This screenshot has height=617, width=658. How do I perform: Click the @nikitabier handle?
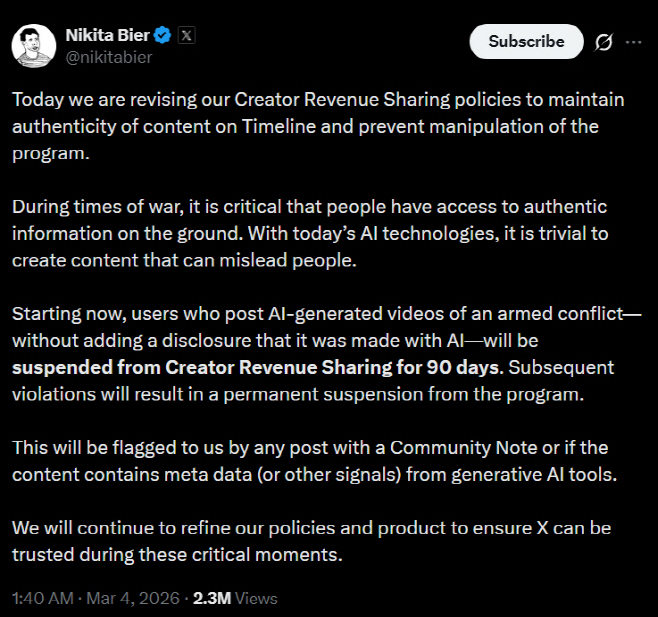(x=109, y=56)
